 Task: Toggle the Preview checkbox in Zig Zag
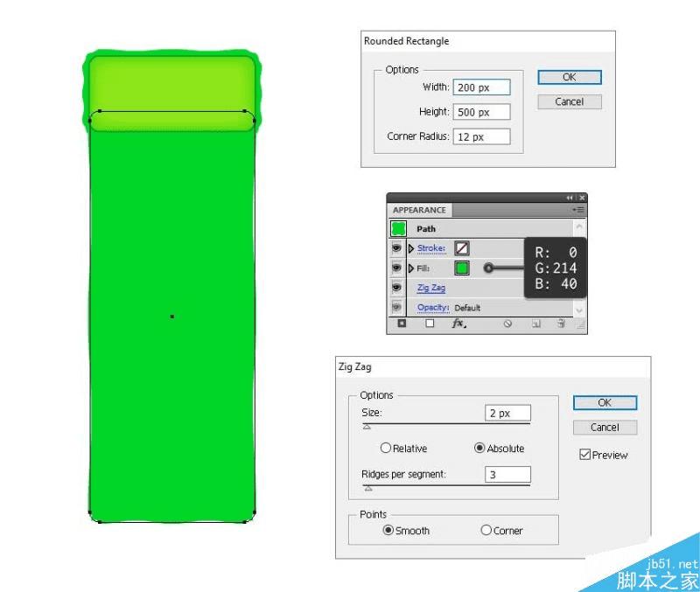(x=584, y=455)
